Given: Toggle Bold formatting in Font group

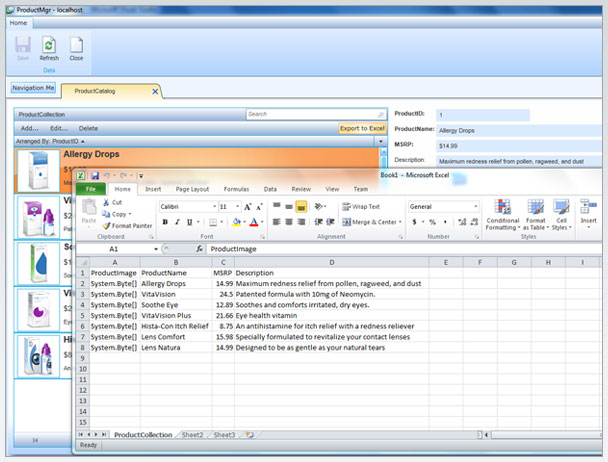Looking at the screenshot, I should [165, 222].
